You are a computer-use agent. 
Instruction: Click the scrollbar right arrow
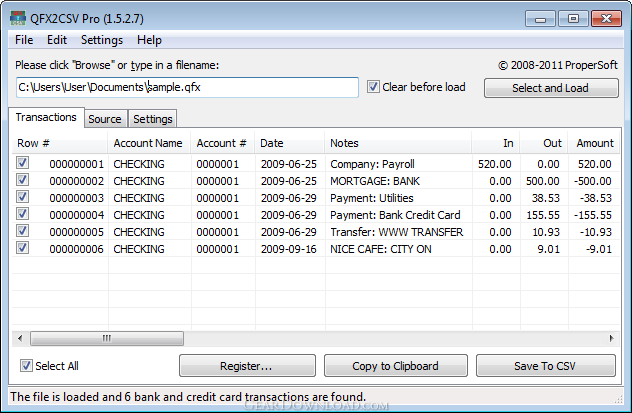point(611,338)
